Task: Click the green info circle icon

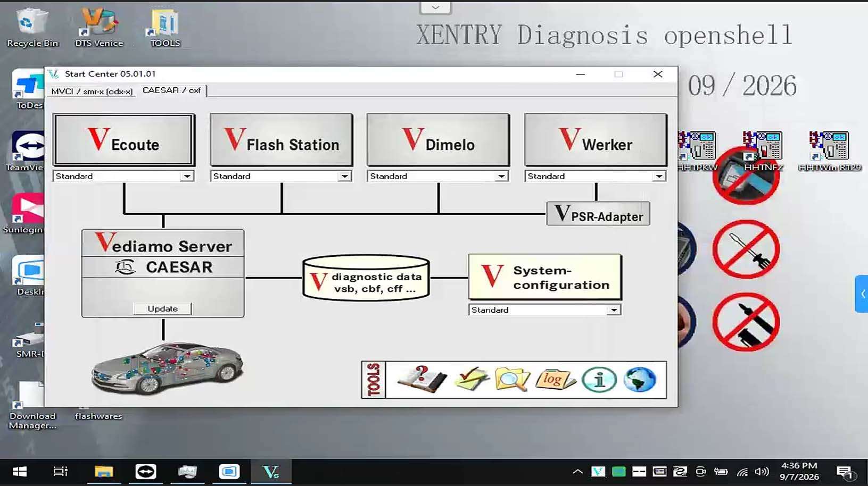Action: click(x=599, y=380)
